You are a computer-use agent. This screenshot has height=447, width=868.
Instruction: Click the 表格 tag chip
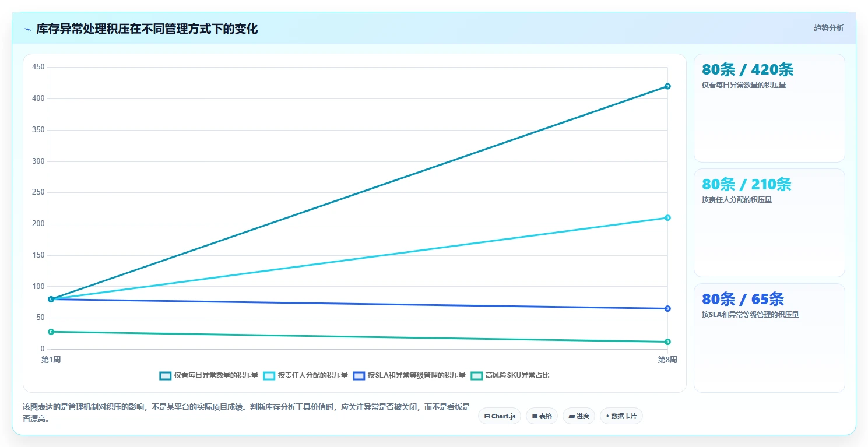point(542,416)
